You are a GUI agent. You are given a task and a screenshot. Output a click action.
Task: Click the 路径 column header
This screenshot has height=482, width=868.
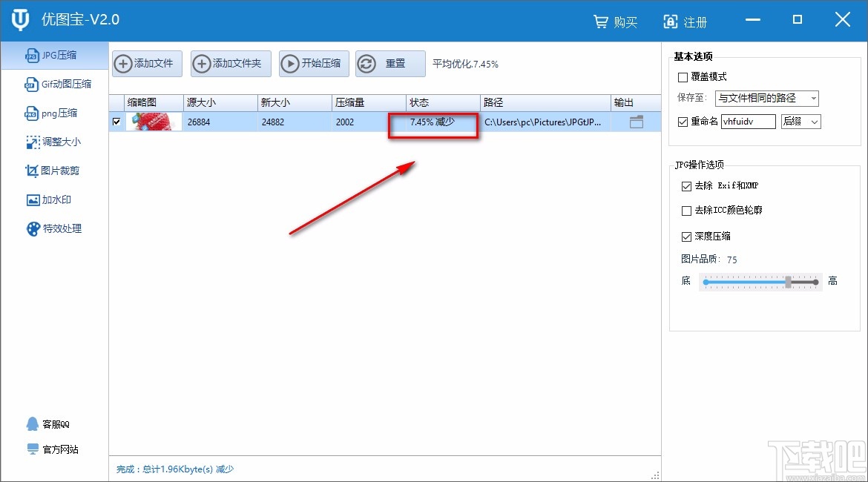pos(545,103)
